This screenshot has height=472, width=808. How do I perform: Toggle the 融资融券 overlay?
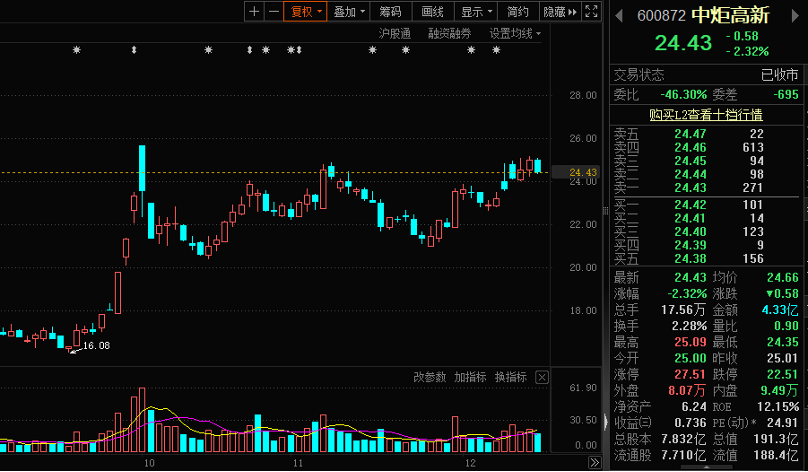pyautogui.click(x=449, y=33)
